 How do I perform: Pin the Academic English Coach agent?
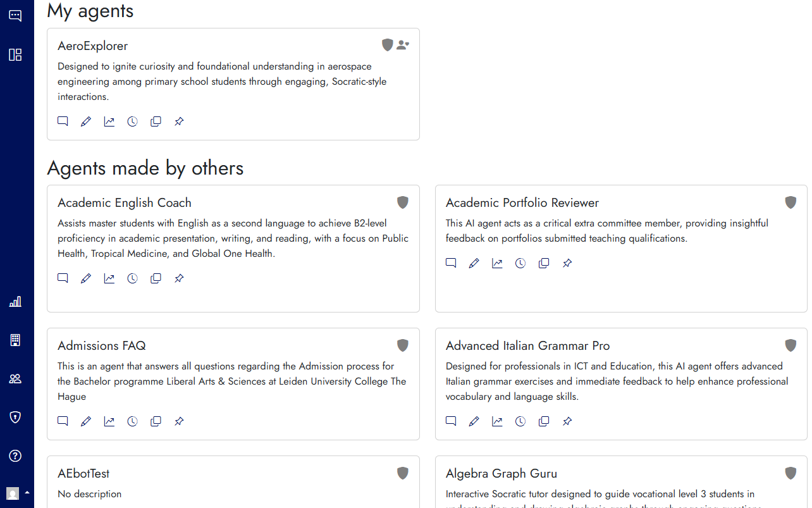[179, 278]
